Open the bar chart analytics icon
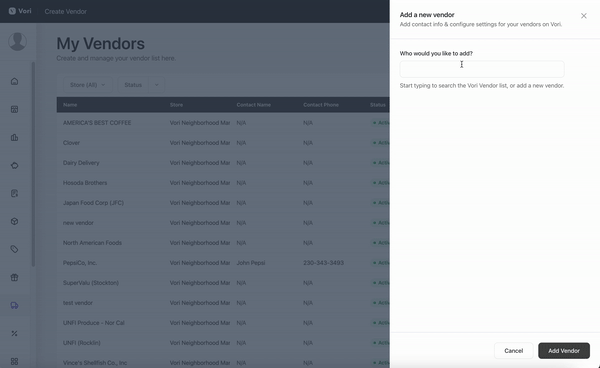This screenshot has height=368, width=600. (14, 137)
